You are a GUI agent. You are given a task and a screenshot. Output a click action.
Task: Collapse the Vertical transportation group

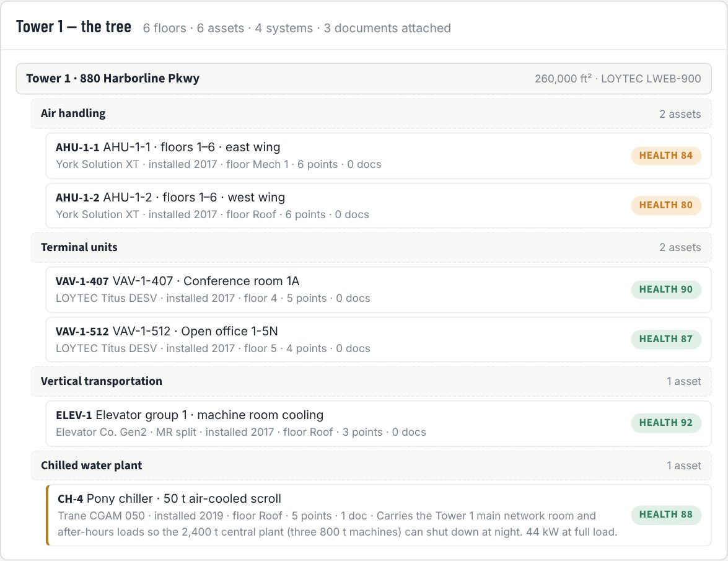point(371,381)
